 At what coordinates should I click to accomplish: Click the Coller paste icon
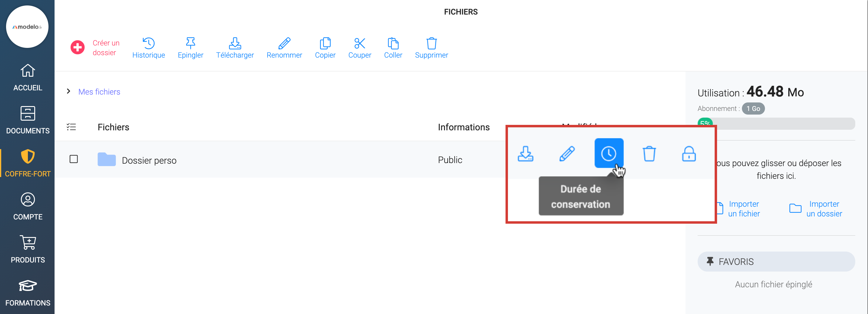(393, 48)
